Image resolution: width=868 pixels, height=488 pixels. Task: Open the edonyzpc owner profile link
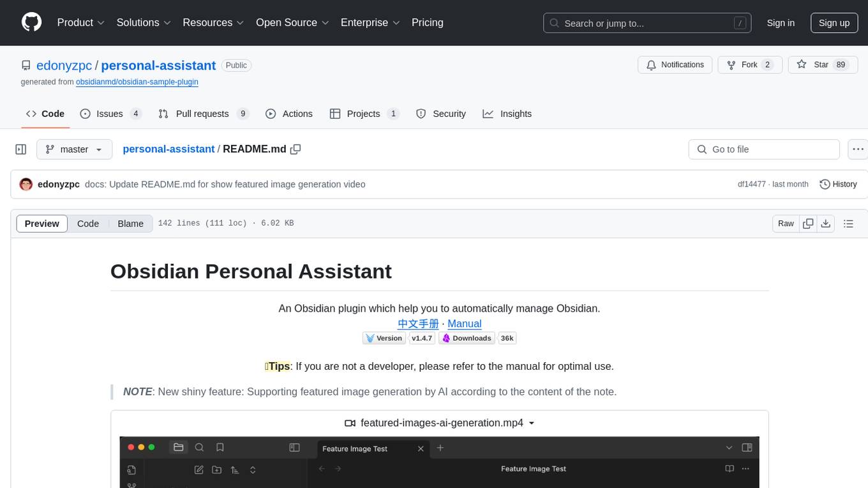(x=64, y=65)
